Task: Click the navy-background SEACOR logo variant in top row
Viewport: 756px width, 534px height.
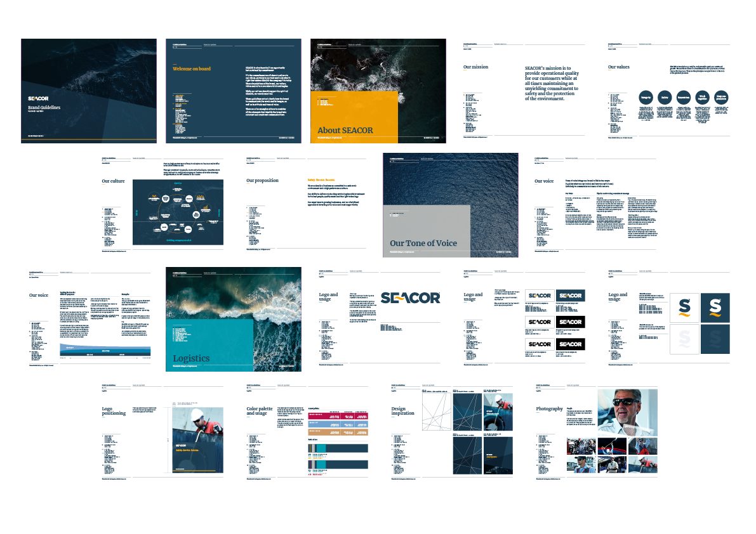Action: click(x=571, y=296)
